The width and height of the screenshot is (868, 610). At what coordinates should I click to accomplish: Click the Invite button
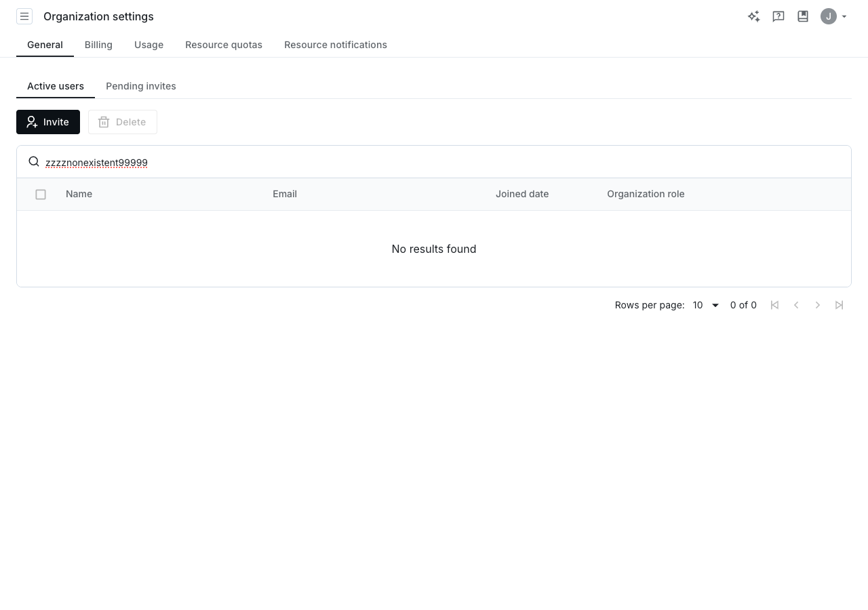[48, 122]
